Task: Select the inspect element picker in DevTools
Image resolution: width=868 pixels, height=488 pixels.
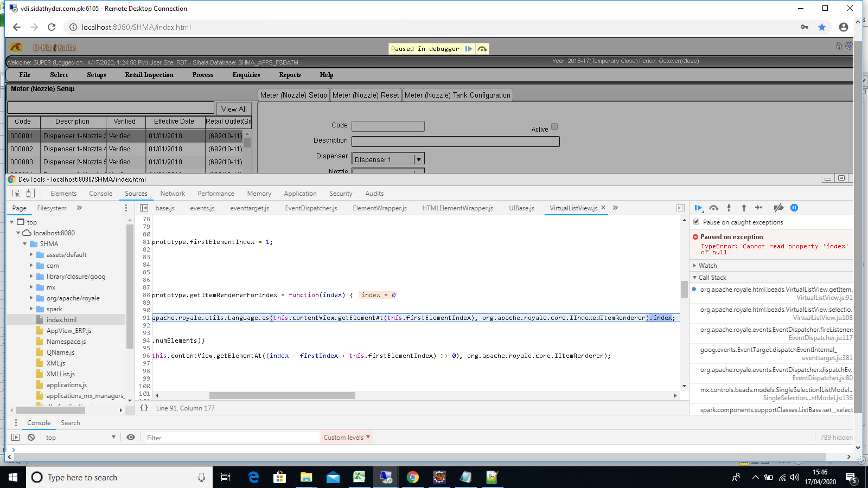Action: [16, 193]
